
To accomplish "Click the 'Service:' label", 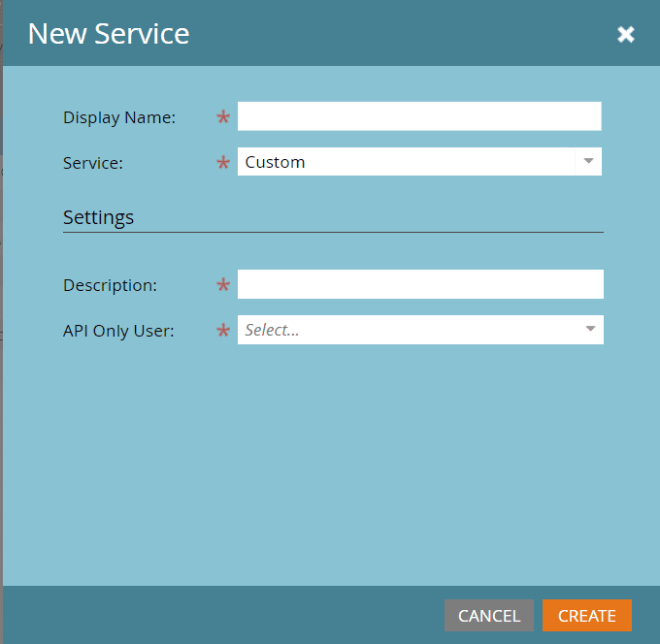I will click(93, 163).
